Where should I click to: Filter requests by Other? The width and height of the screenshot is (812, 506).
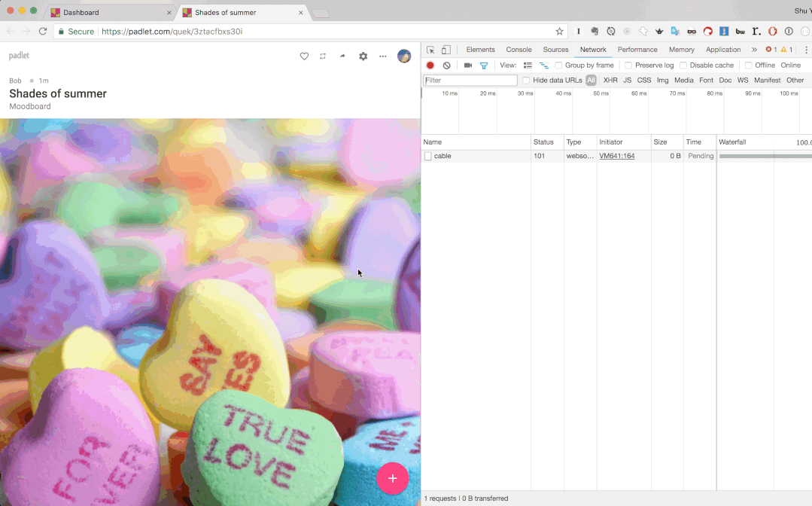pyautogui.click(x=795, y=81)
